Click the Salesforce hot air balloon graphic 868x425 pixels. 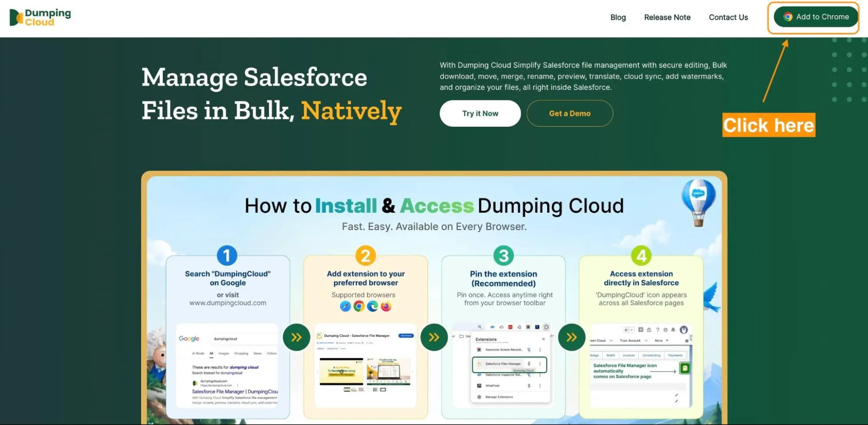(698, 203)
